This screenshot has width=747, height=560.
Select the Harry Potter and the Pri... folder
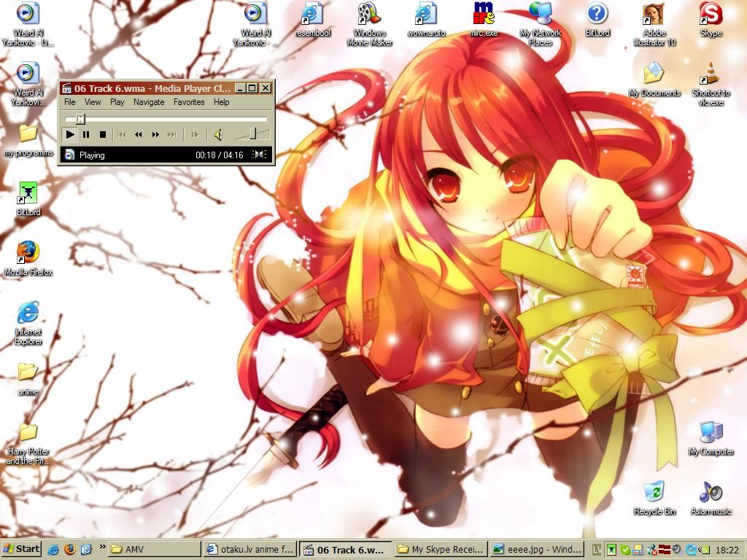click(x=28, y=444)
